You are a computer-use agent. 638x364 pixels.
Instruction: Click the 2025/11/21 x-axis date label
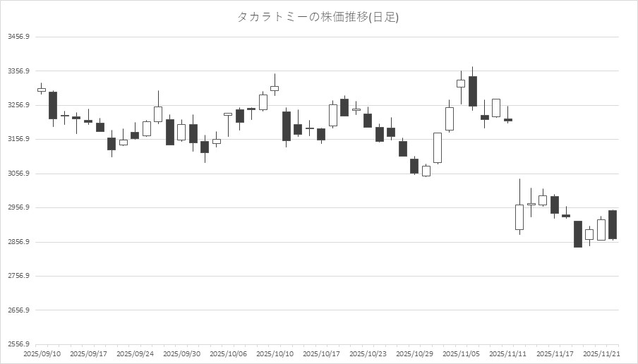(x=601, y=353)
